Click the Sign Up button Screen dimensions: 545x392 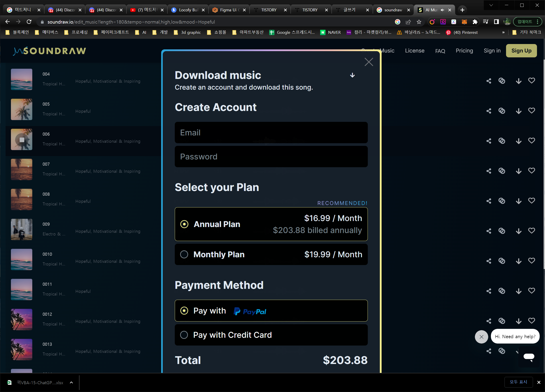click(521, 51)
